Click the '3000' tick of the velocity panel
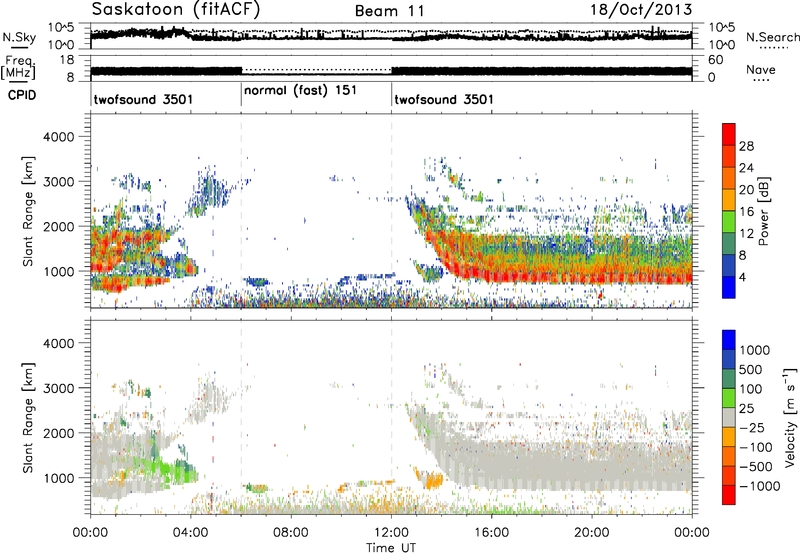Screen dimensions: 800x554 (59, 388)
